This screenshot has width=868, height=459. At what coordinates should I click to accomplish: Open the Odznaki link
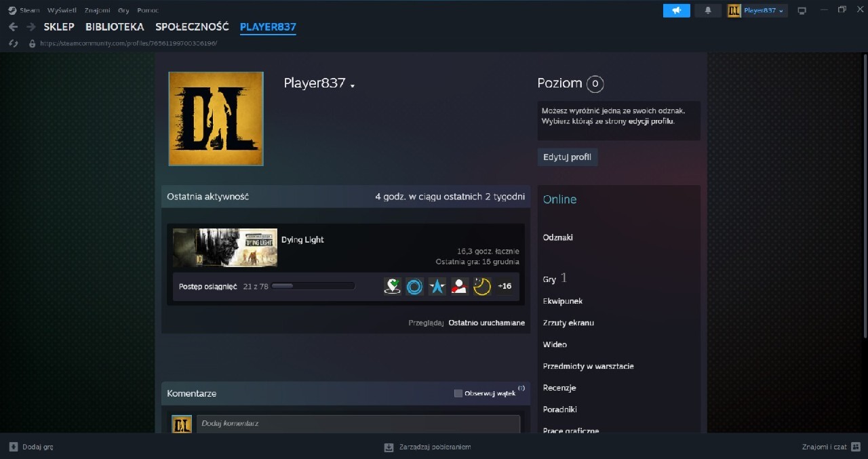tap(557, 237)
